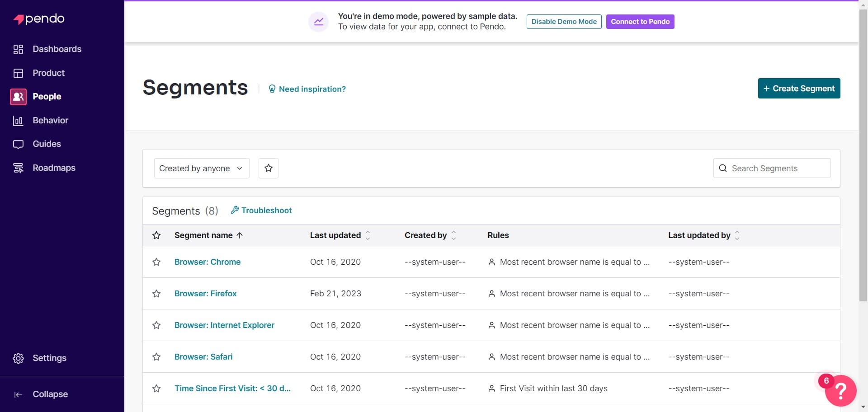Screen dimensions: 868x412
Task: Toggle the favorites-only filter star
Action: (x=268, y=168)
